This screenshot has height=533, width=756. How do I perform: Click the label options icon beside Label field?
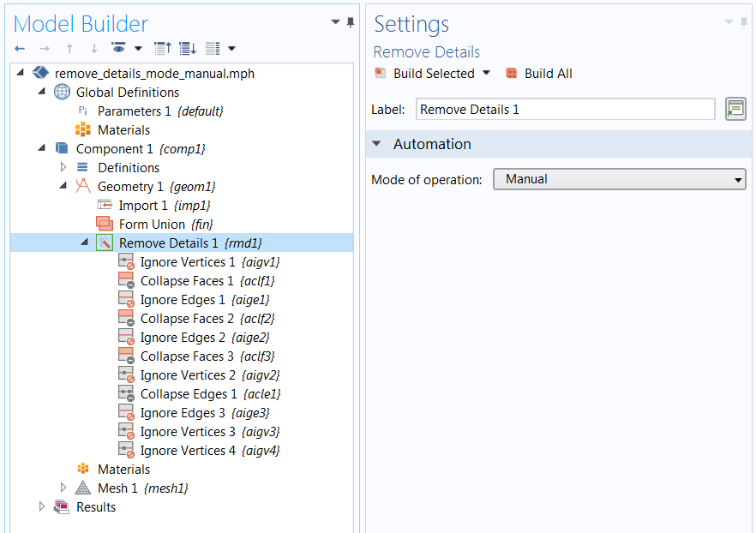[x=735, y=109]
